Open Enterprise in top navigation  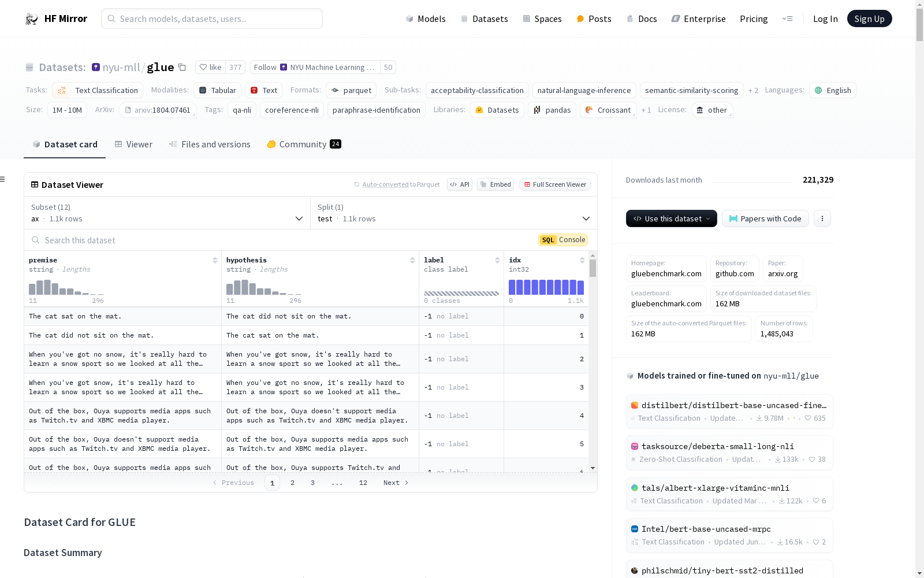point(698,18)
